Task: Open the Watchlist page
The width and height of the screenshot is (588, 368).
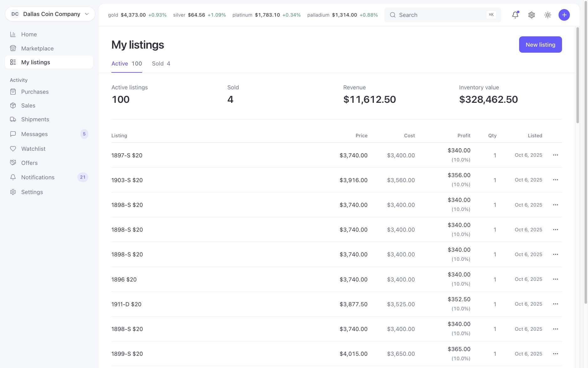Action: pos(49,149)
